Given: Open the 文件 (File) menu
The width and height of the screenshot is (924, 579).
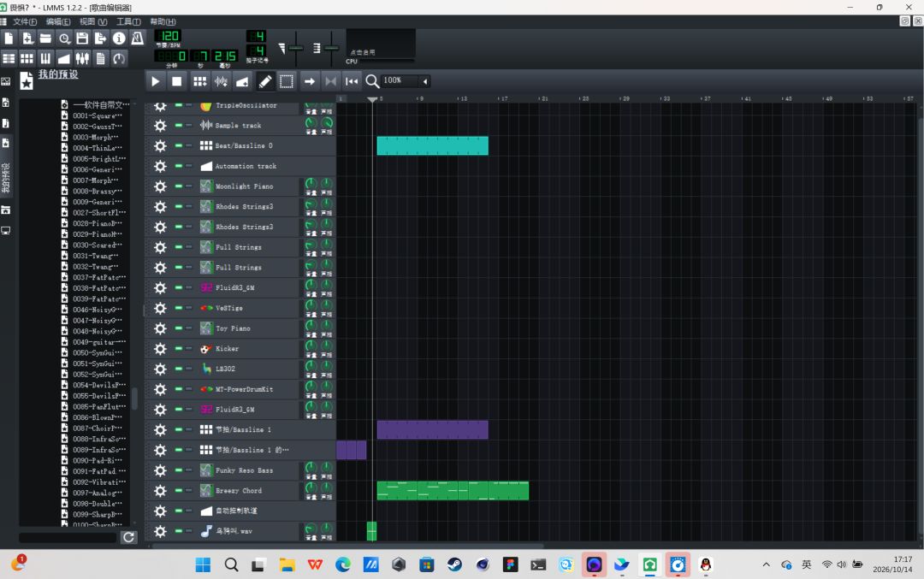Looking at the screenshot, I should pyautogui.click(x=25, y=21).
